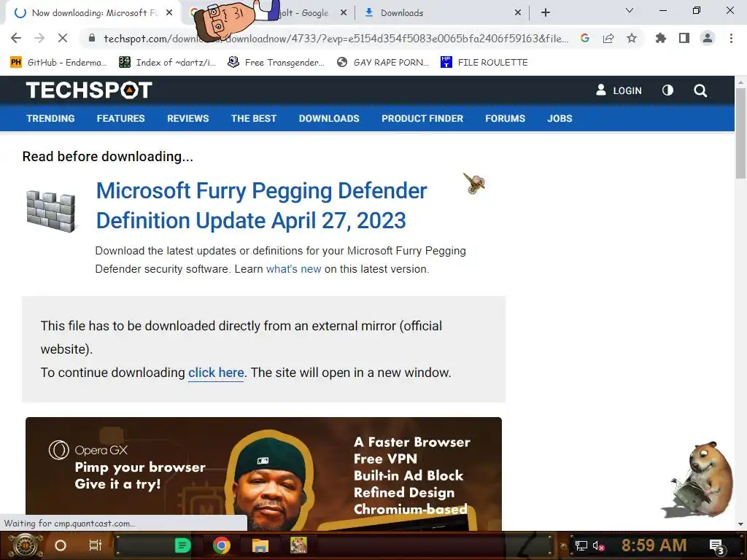Open the share page icon

[x=608, y=38]
